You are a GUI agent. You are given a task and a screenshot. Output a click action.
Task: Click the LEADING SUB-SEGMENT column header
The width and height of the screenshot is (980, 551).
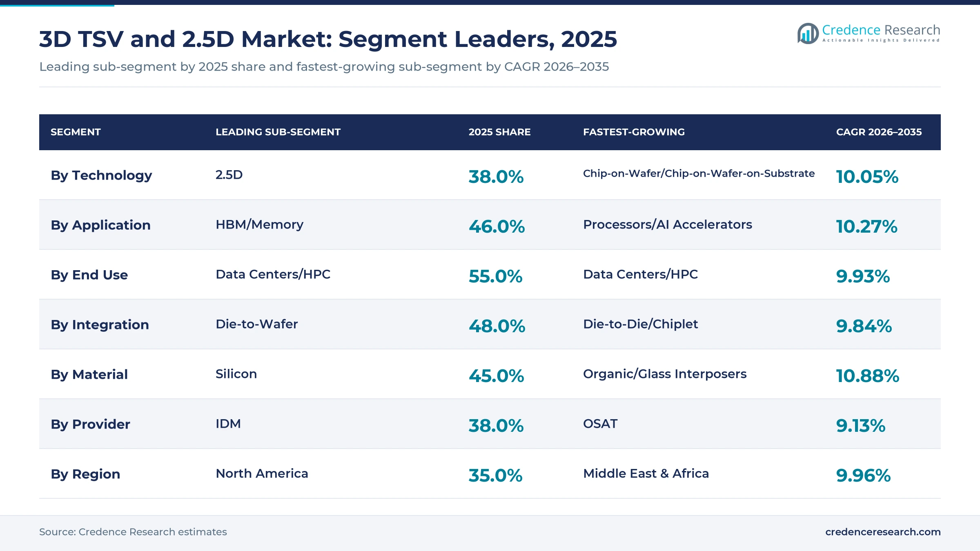278,132
